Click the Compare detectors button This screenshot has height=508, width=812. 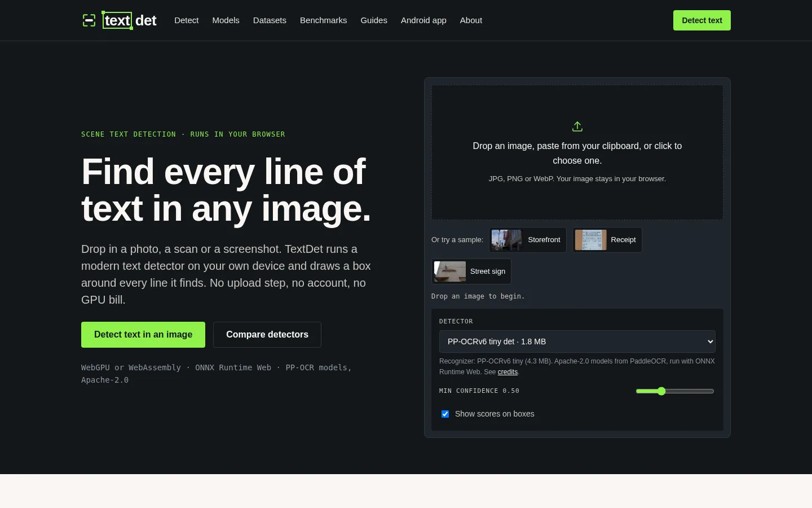coord(267,335)
